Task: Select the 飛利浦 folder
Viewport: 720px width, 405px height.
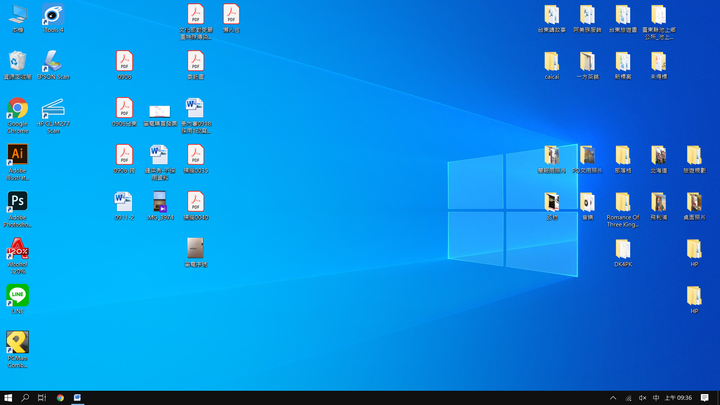Action: click(x=659, y=206)
